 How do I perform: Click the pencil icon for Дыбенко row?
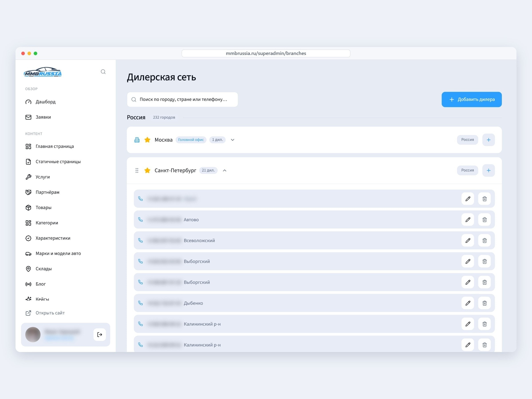[468, 303]
